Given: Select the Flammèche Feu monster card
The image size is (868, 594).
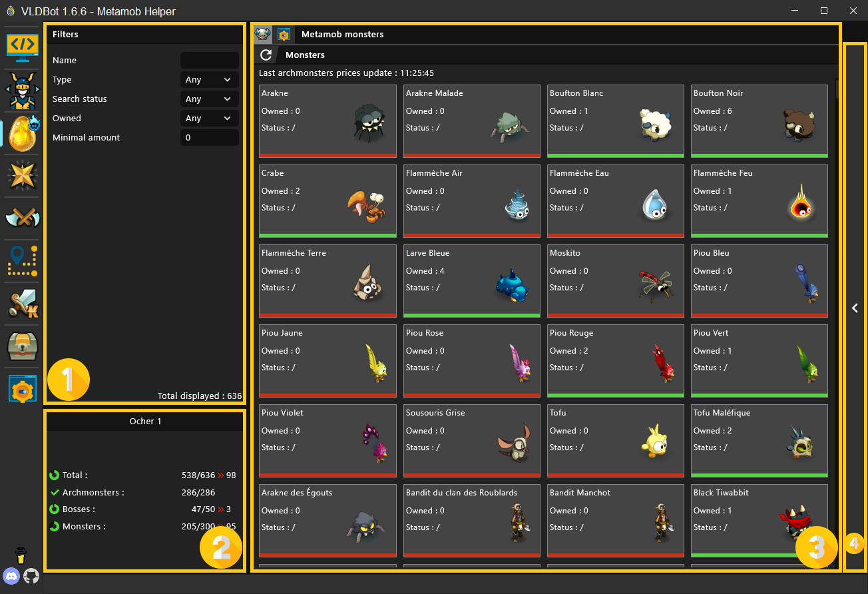Looking at the screenshot, I should (759, 200).
